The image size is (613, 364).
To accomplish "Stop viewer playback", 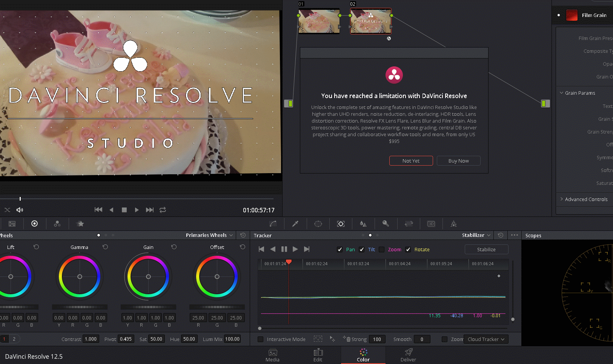I will pos(124,210).
